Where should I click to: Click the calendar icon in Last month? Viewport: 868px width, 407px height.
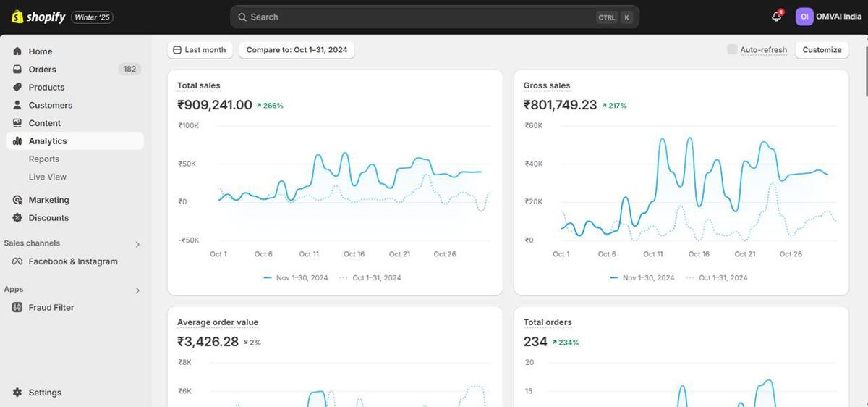pyautogui.click(x=177, y=50)
